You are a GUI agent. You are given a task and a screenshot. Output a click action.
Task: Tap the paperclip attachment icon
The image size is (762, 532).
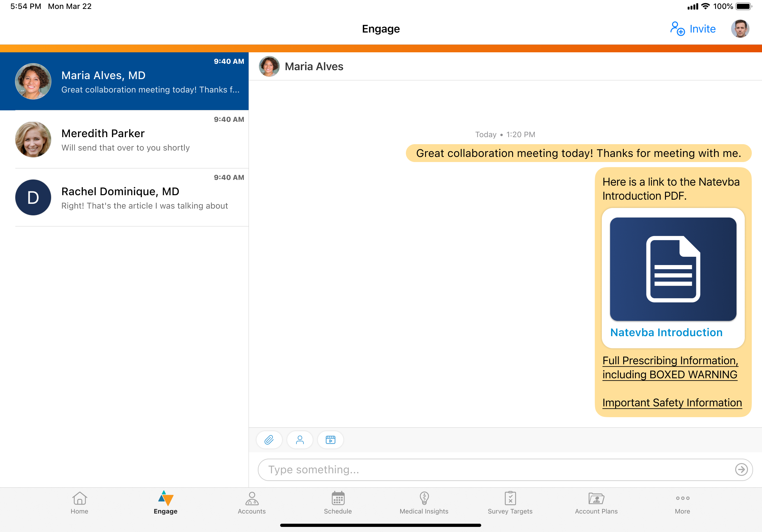pos(269,440)
